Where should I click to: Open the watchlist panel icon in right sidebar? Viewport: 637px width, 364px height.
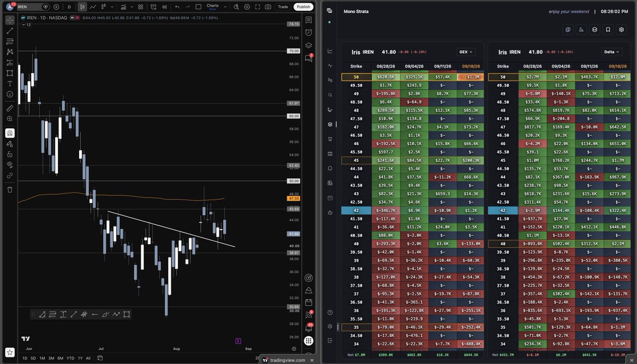pos(309,20)
